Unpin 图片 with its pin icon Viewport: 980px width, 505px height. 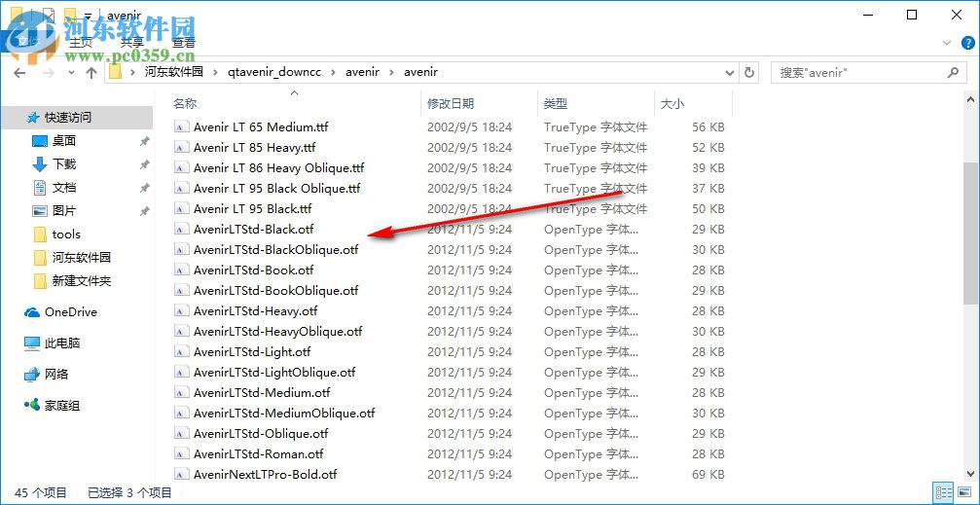tap(144, 211)
